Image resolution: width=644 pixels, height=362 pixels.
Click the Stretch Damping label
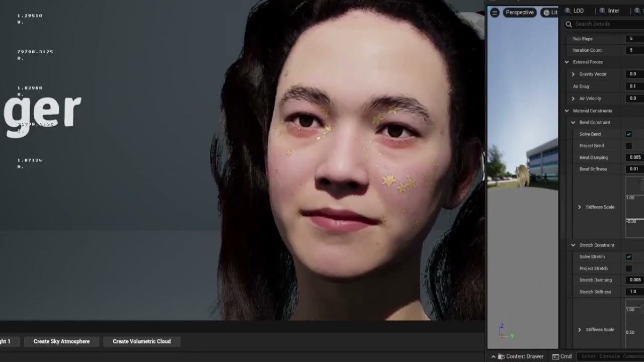coord(596,280)
